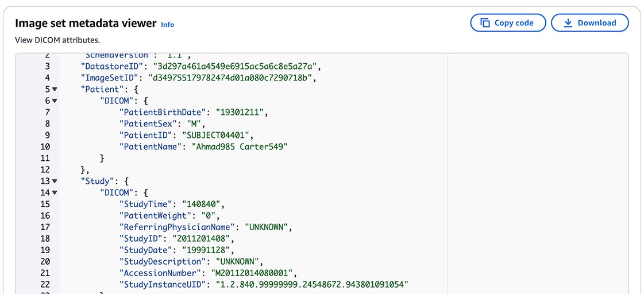
Task: Click the download arrow icon
Action: [568, 23]
